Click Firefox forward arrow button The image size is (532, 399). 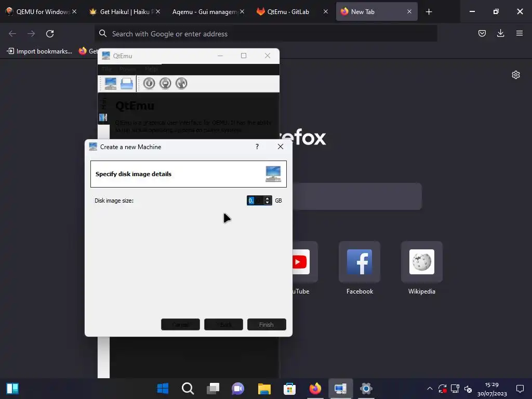31,34
